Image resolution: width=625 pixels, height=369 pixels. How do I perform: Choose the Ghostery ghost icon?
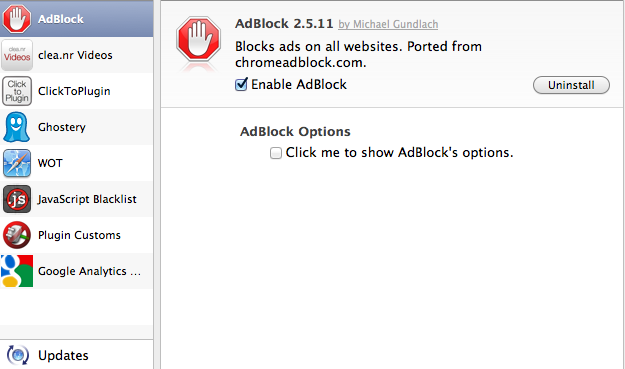pyautogui.click(x=16, y=127)
